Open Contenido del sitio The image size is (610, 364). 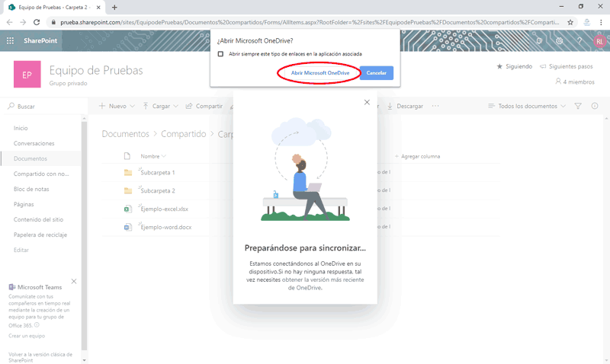[x=38, y=219]
